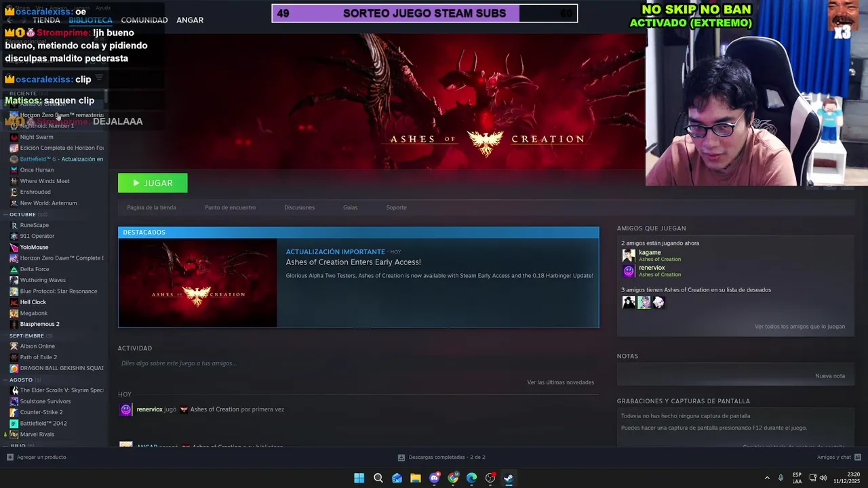The image size is (868, 488).
Task: Select Wuthering Waves in library list
Action: click(x=43, y=280)
